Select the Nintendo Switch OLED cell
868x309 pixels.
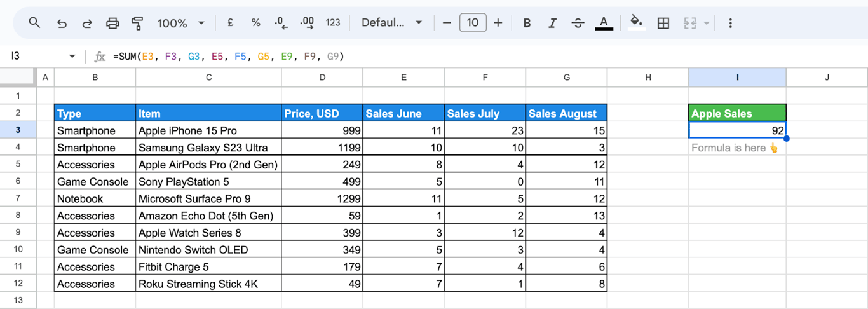[x=208, y=250]
